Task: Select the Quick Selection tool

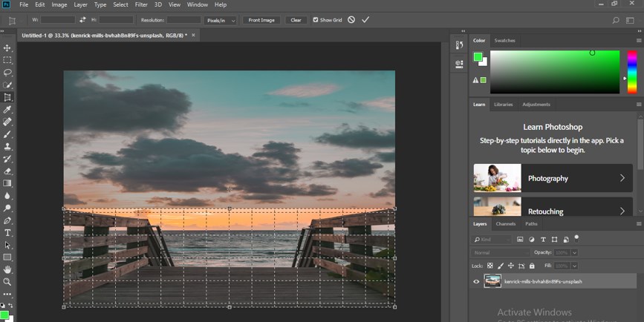Action: pos(7,85)
